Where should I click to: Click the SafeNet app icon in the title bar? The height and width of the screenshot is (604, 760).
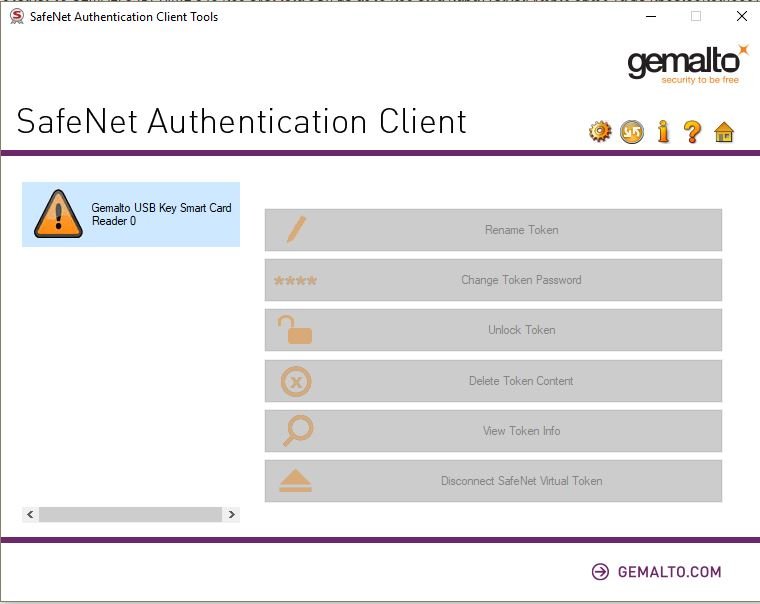17,16
